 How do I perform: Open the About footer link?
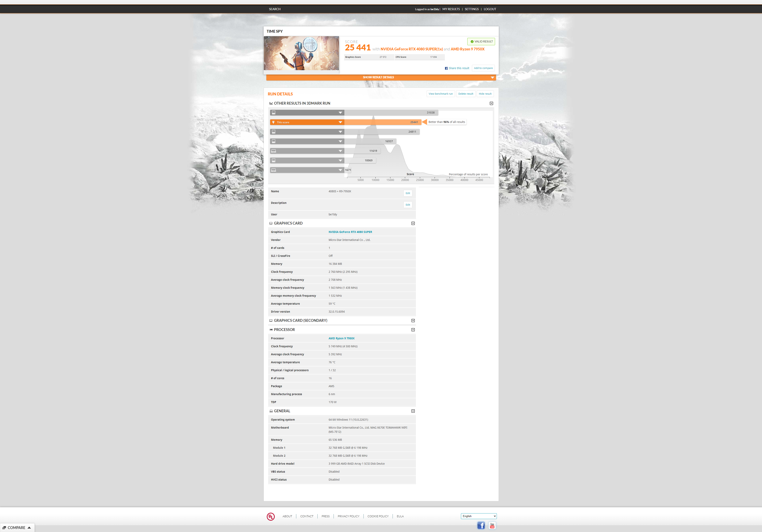287,516
